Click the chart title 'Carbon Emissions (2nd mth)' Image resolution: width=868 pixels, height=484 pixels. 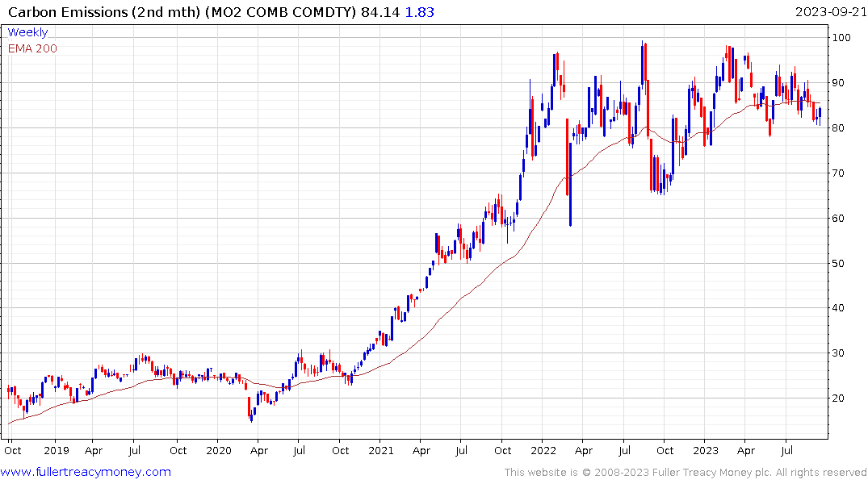tap(104, 12)
